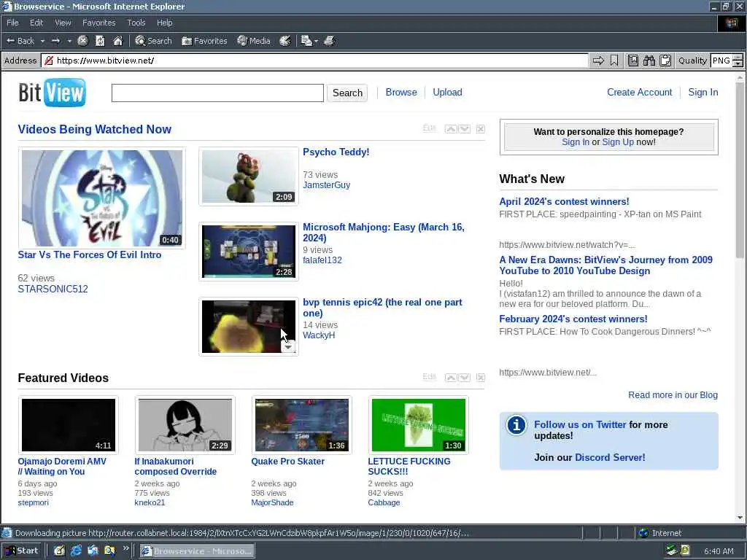Move Videos Being Watched Now section up
747x560 pixels.
pyautogui.click(x=451, y=129)
